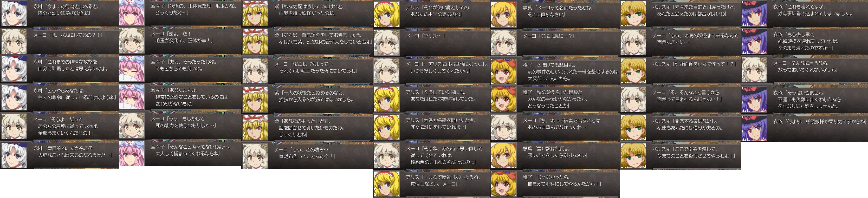Click Eirin's portrait beside "今までの行為と比べると"
This screenshot has width=868, height=198.
click(14, 14)
